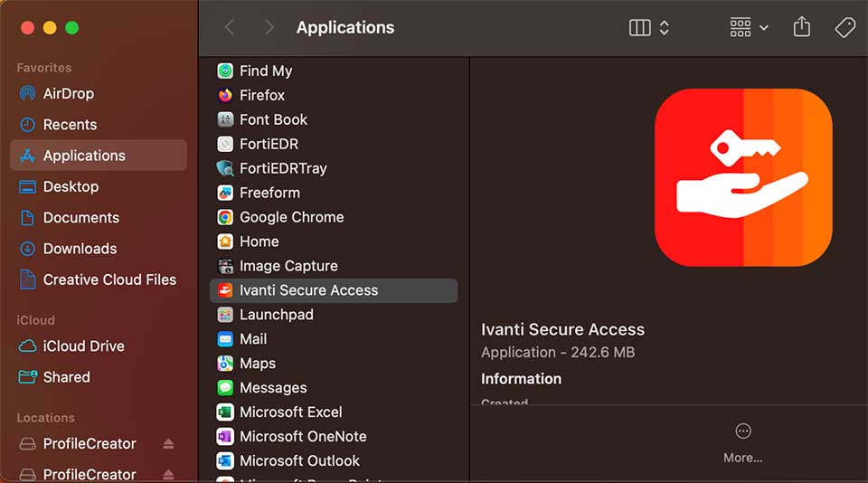Open the view mode up-down chevron
868x483 pixels.
tap(665, 27)
